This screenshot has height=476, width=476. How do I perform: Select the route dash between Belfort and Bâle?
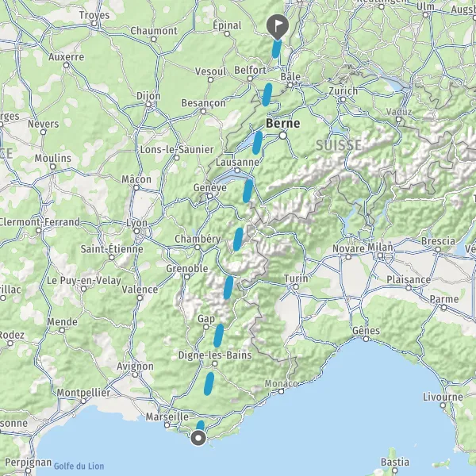[x=267, y=94]
